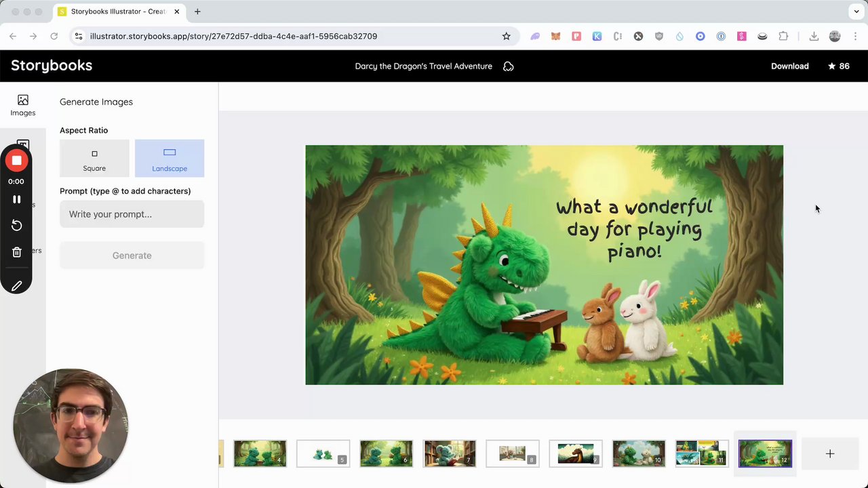The width and height of the screenshot is (868, 488).
Task: Open the black X circle extension
Action: tap(638, 36)
